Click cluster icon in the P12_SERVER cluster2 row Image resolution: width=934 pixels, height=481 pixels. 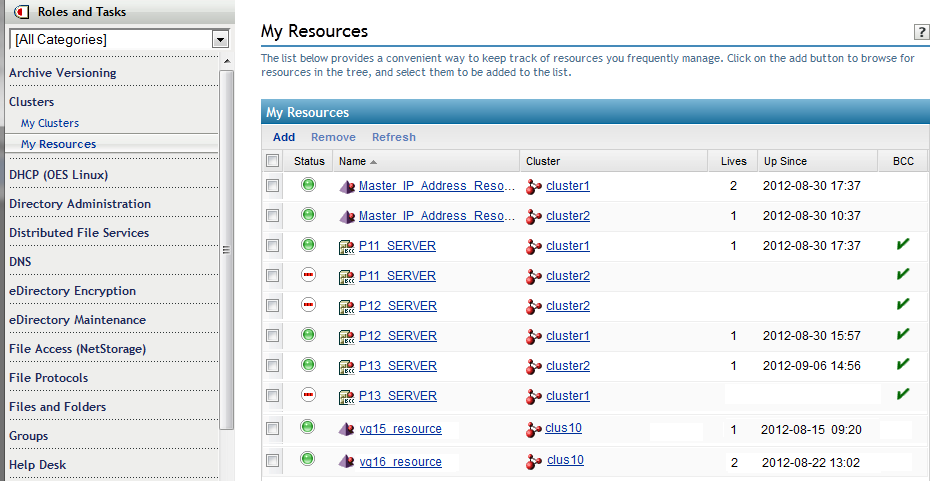pos(534,307)
